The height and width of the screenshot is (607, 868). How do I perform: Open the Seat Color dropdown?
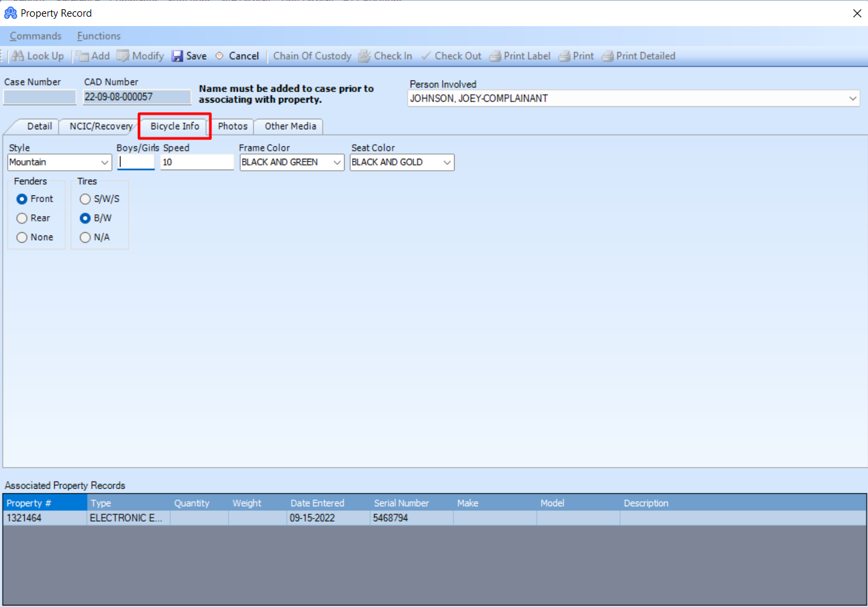[402, 162]
